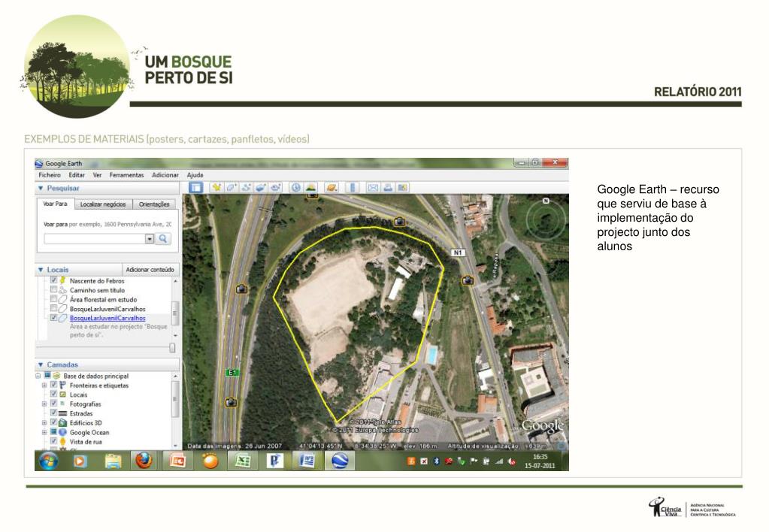The width and height of the screenshot is (769, 532).
Task: Switch to the Localizar negócios tab
Action: click(103, 204)
